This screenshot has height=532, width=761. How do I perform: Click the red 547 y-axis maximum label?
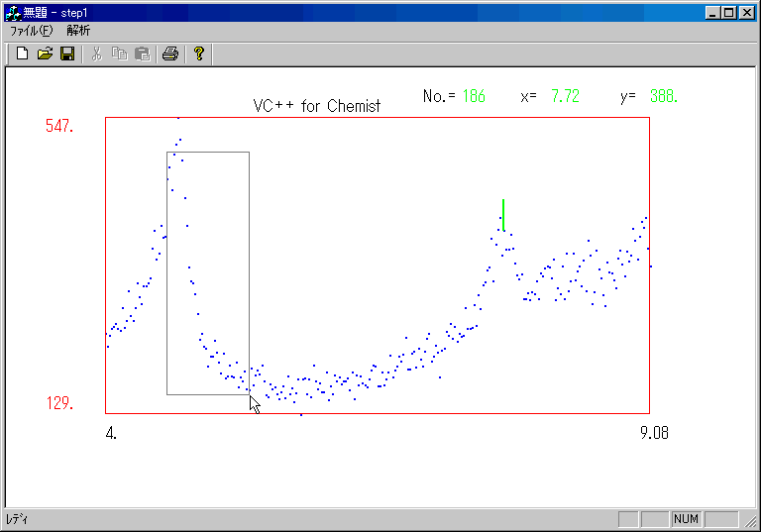click(59, 126)
